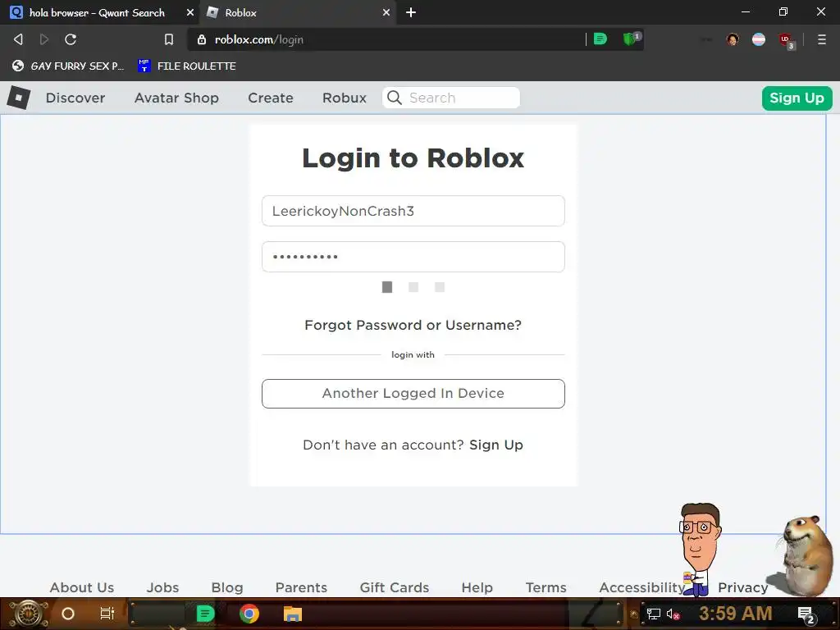Open Parents footer link

coord(301,587)
